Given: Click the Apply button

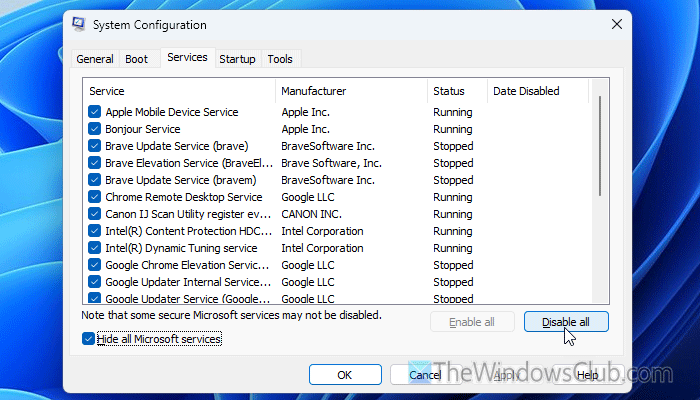Looking at the screenshot, I should [x=506, y=375].
